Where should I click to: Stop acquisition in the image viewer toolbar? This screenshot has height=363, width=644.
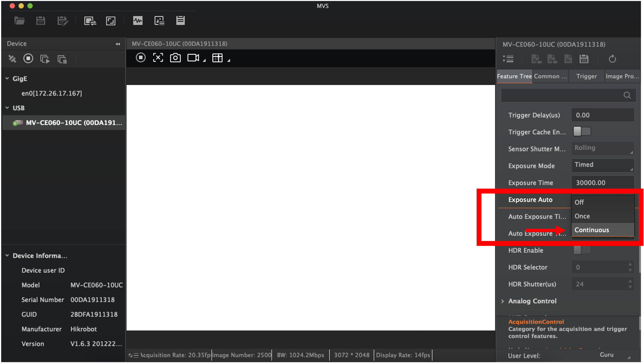141,58
